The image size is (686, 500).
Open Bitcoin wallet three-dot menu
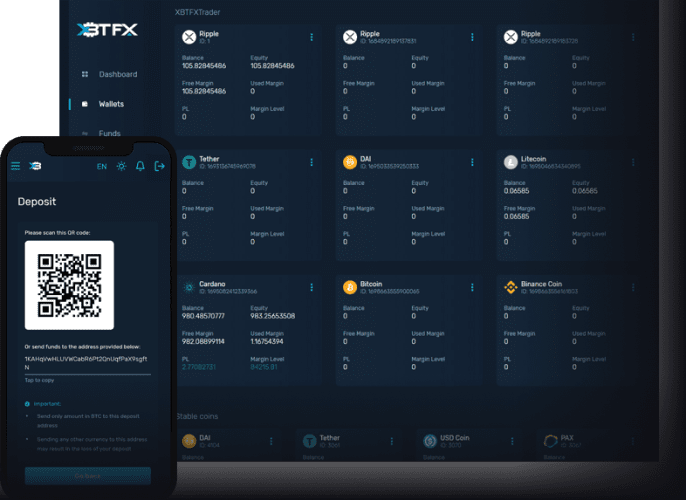click(x=472, y=287)
